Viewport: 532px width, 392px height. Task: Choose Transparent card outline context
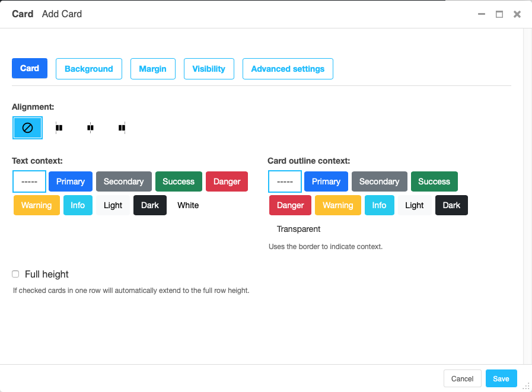tap(298, 229)
